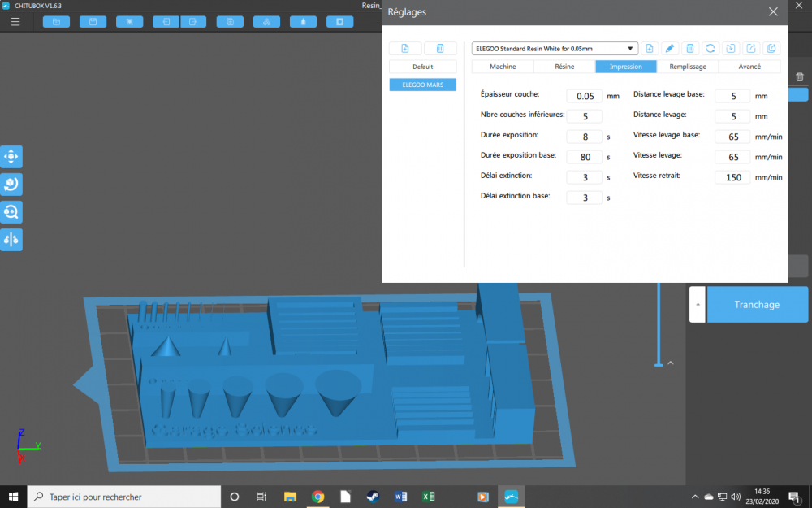Image resolution: width=812 pixels, height=508 pixels.
Task: Select the rotate tool on left sidebar
Action: (x=11, y=184)
